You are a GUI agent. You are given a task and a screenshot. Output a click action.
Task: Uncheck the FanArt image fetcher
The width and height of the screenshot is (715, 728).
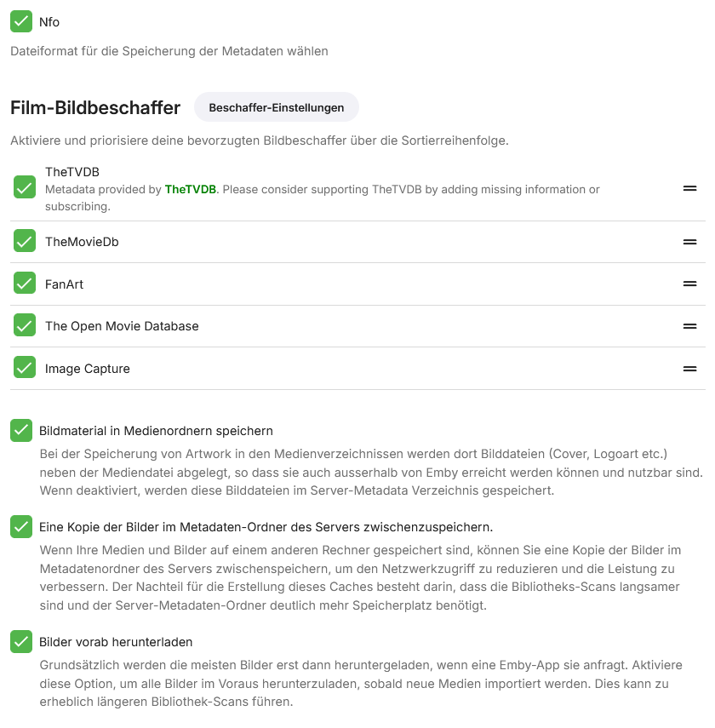[x=25, y=284]
